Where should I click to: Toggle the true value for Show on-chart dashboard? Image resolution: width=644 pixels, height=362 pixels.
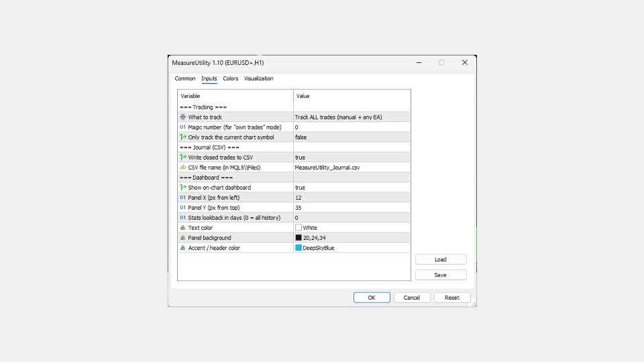point(352,187)
